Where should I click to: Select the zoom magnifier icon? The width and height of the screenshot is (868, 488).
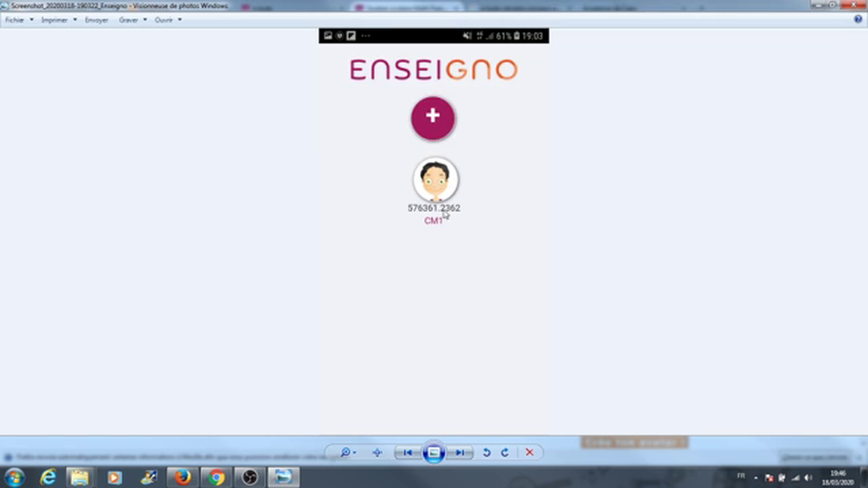coord(344,452)
